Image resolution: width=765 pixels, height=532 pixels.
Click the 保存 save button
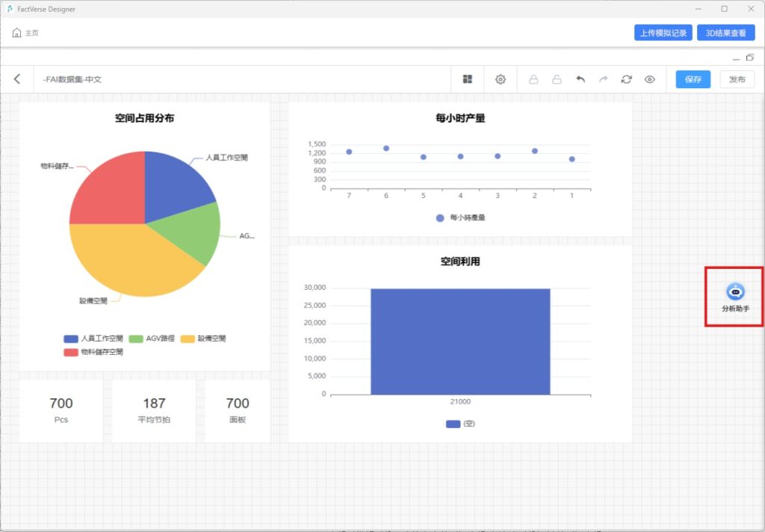693,79
